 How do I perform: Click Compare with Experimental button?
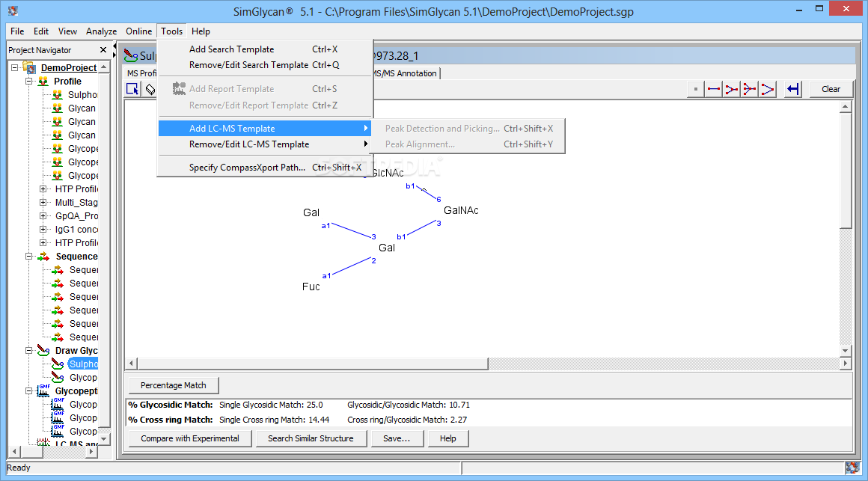click(190, 438)
